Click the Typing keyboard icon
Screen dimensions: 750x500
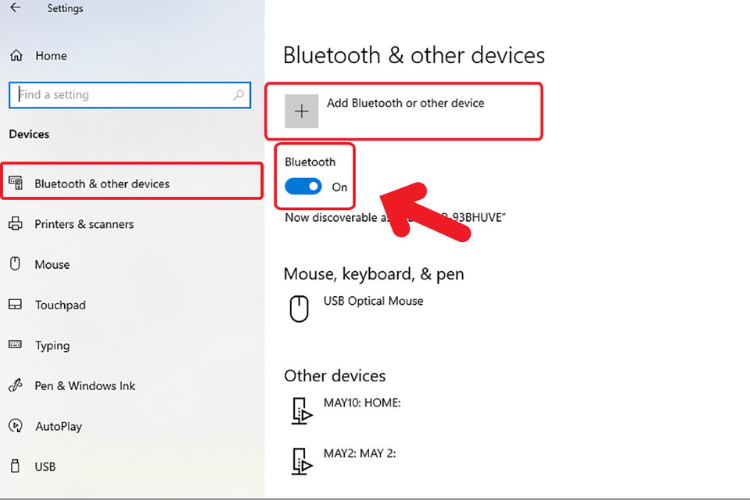click(16, 345)
